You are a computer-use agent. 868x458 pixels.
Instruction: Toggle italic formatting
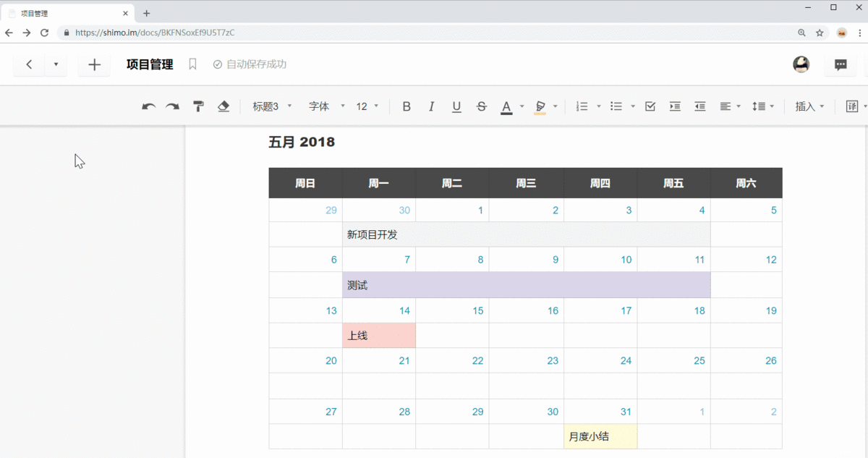(431, 106)
